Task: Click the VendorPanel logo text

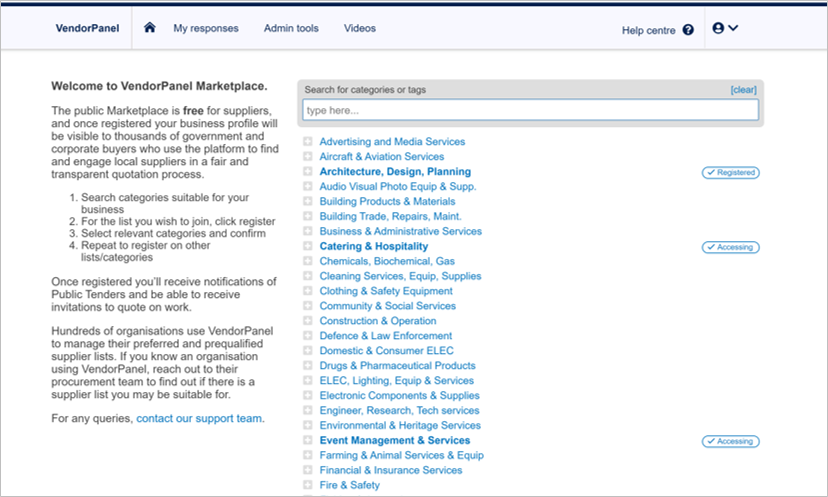Action: (87, 29)
